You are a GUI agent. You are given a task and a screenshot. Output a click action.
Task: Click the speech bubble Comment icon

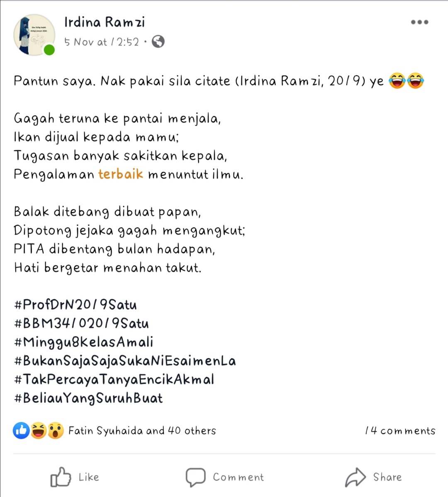(x=195, y=477)
